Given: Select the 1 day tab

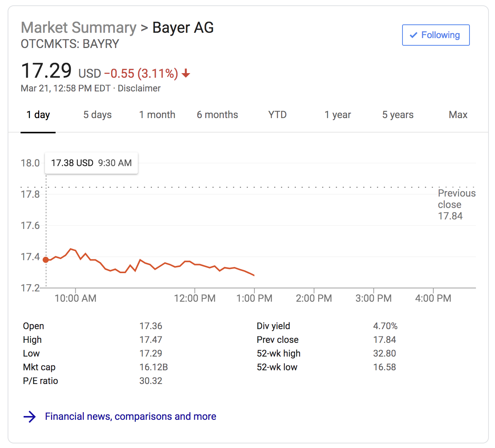Looking at the screenshot, I should point(38,115).
